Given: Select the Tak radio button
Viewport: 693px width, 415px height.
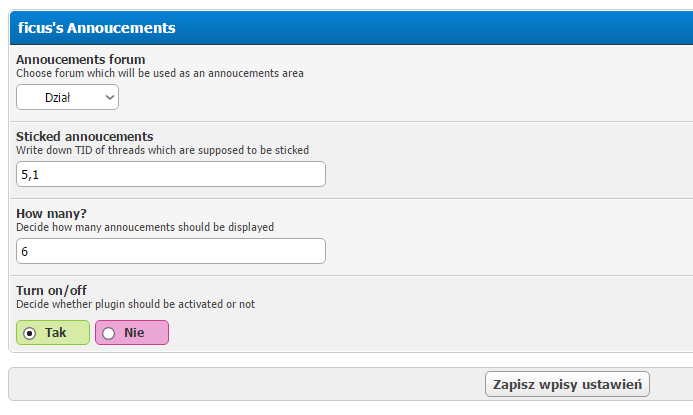Looking at the screenshot, I should coord(30,333).
